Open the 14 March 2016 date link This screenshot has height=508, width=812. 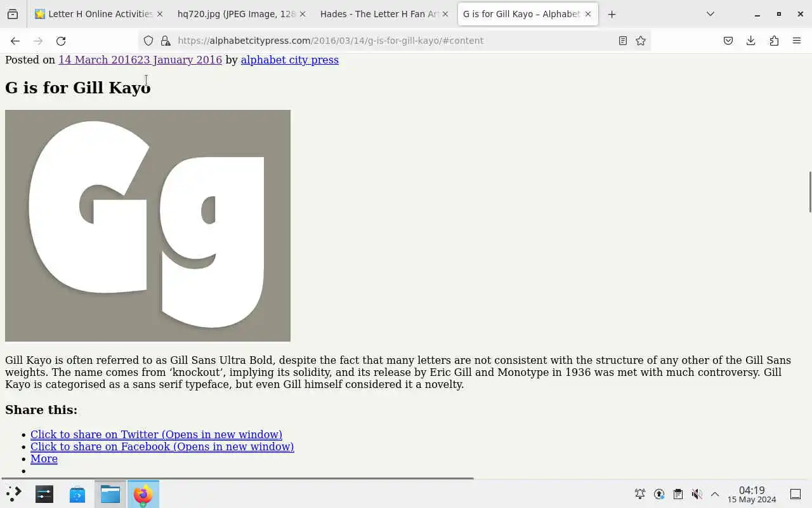140,60
